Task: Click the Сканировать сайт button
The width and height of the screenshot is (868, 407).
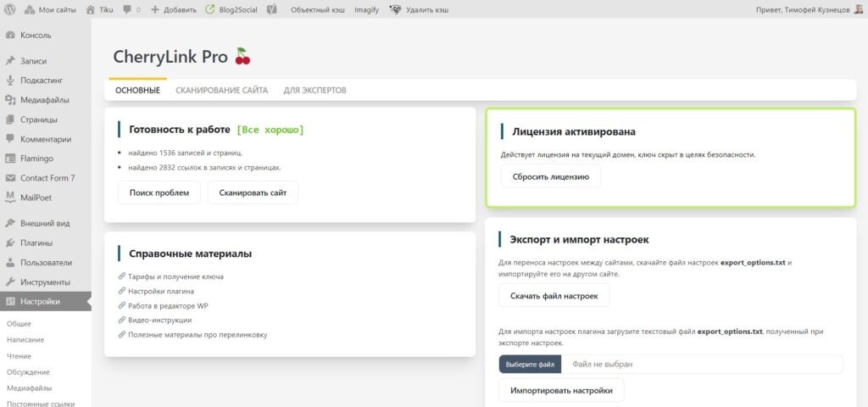Action: click(253, 192)
